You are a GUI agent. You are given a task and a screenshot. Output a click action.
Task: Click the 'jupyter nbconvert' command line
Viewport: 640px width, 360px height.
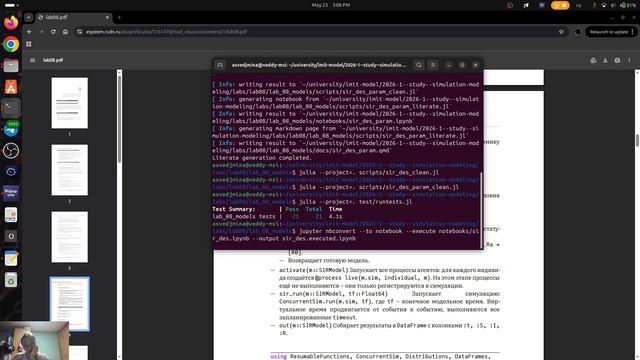click(x=345, y=235)
